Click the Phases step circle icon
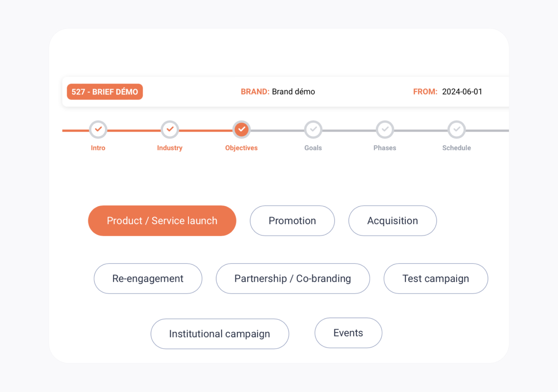This screenshot has width=558, height=392. pyautogui.click(x=385, y=129)
